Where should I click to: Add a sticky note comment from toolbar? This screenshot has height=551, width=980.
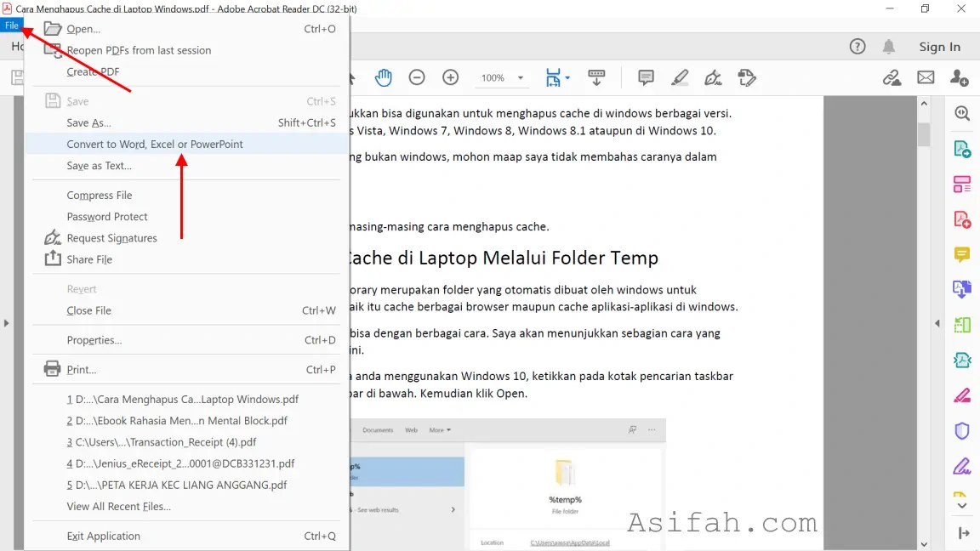646,77
